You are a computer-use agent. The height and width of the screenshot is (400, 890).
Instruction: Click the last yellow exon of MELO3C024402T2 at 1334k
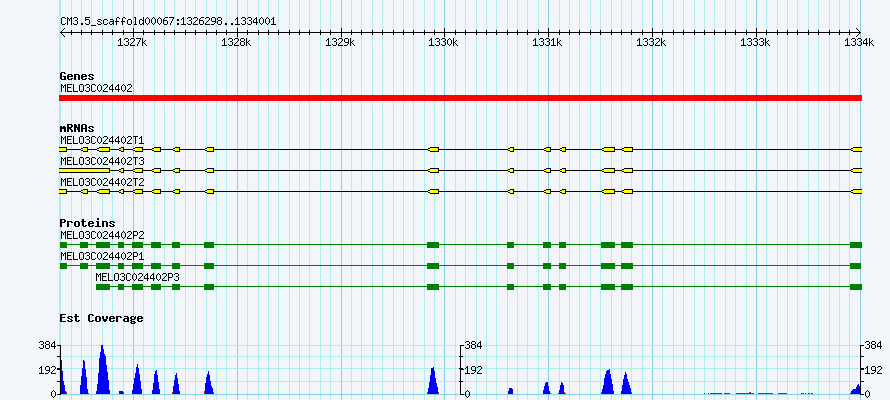[x=857, y=192]
